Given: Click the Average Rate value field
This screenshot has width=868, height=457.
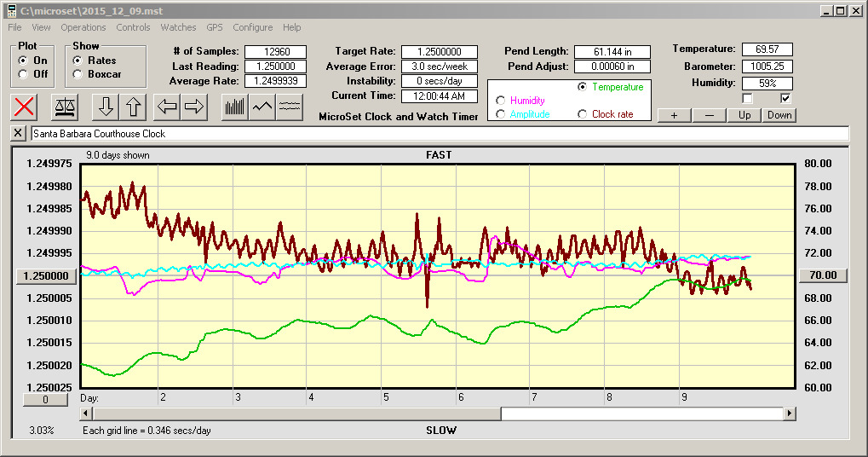Looking at the screenshot, I should point(276,81).
